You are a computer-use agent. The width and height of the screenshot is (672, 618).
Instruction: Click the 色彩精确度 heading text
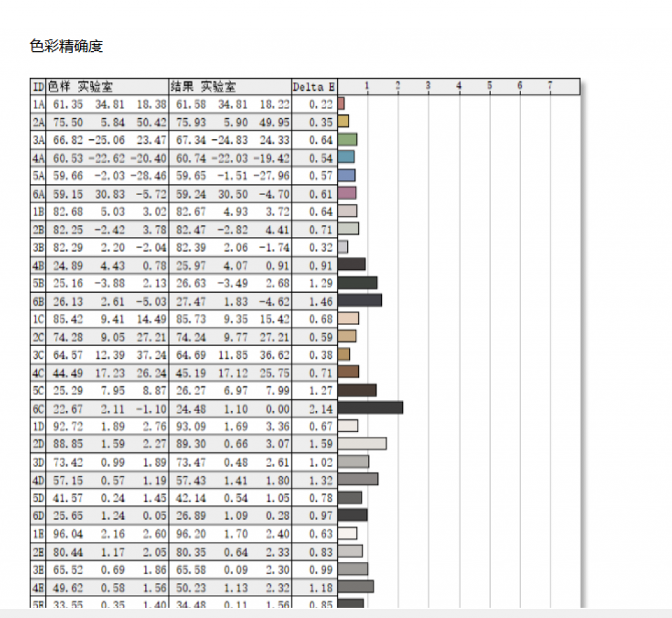(66, 46)
